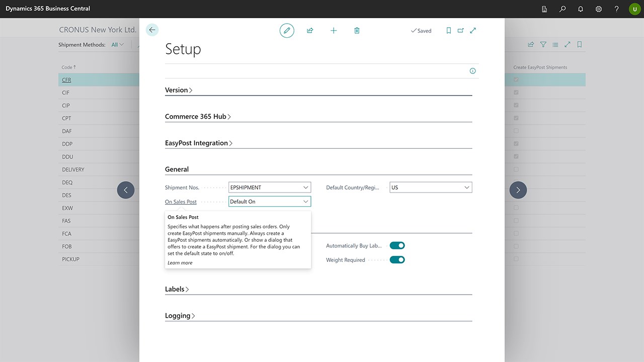This screenshot has width=644, height=362.
Task: Expand the EasyPost Integration section
Action: (x=199, y=143)
